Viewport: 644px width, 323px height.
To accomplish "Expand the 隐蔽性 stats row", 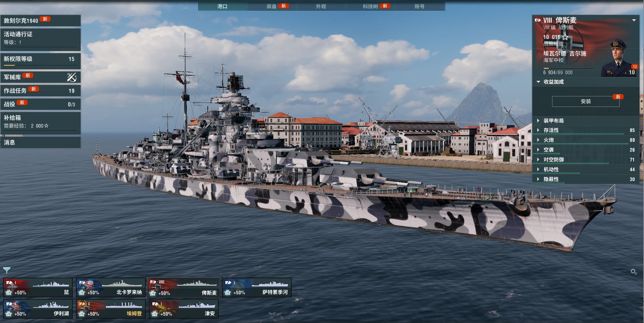I will tap(586, 179).
